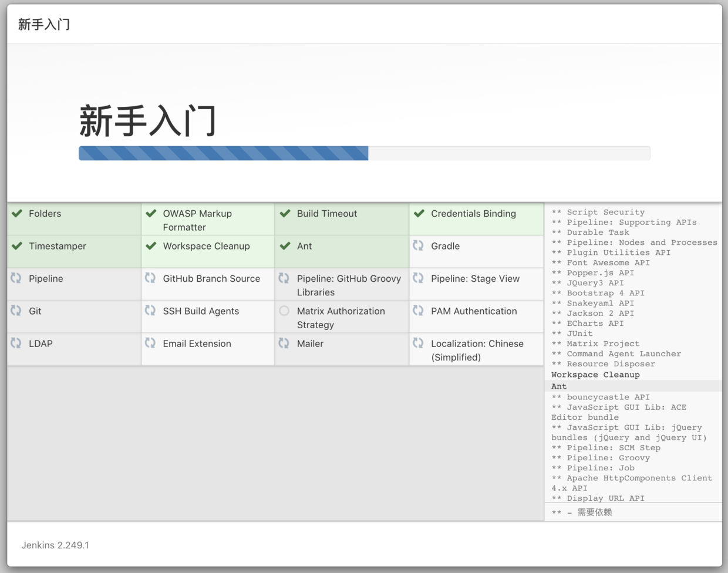Click the sync icon next to SSH Build Agents
728x573 pixels.
[150, 310]
